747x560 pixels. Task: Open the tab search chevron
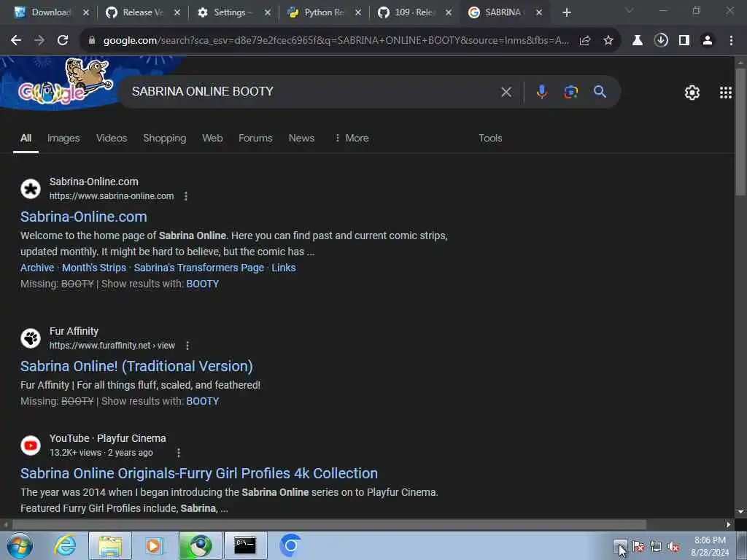(x=629, y=10)
